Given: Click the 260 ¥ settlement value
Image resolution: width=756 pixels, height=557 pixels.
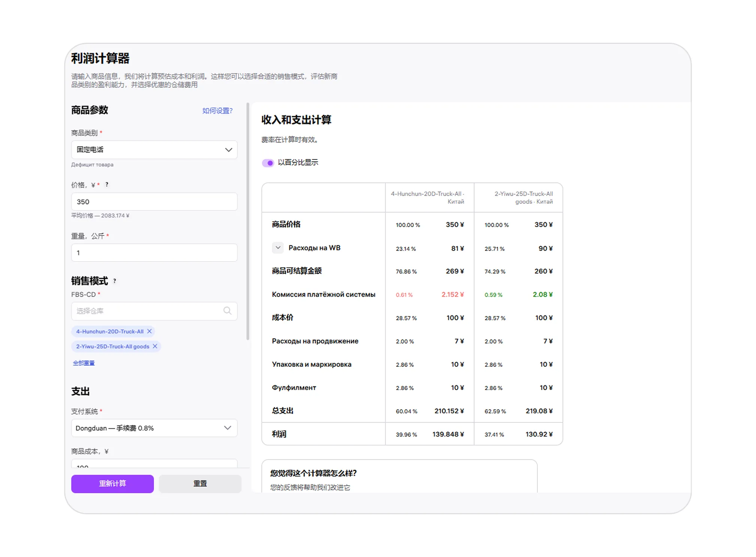Looking at the screenshot, I should pyautogui.click(x=544, y=271).
